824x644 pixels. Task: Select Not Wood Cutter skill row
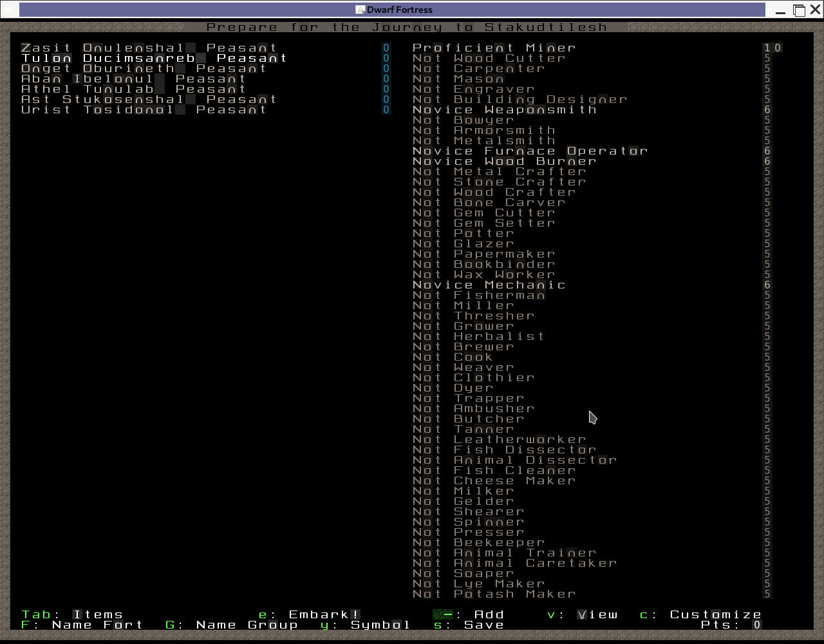point(489,58)
